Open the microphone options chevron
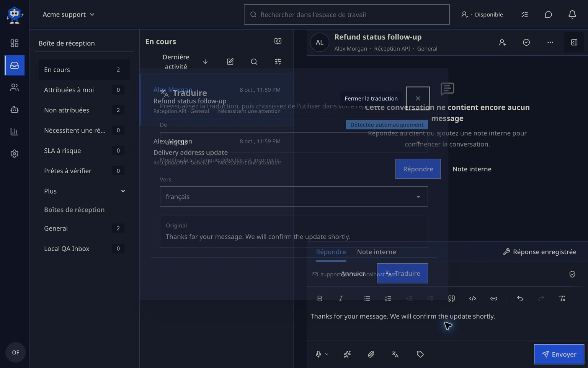Image resolution: width=588 pixels, height=368 pixels. (x=327, y=354)
